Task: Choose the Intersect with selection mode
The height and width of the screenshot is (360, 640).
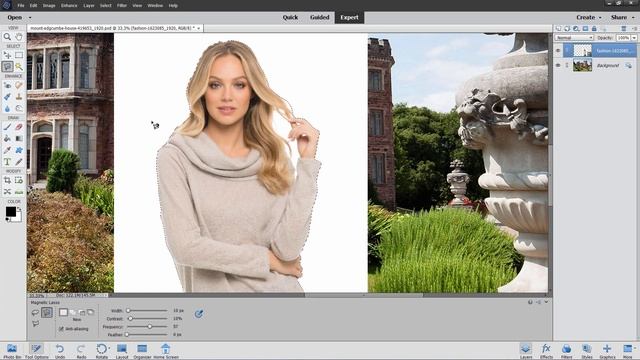Action: coord(91,312)
